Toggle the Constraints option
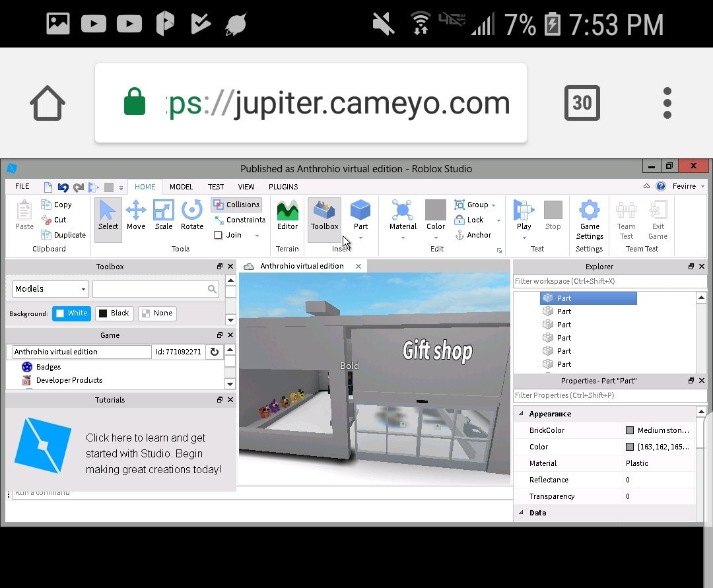This screenshot has height=588, width=713. coord(240,220)
